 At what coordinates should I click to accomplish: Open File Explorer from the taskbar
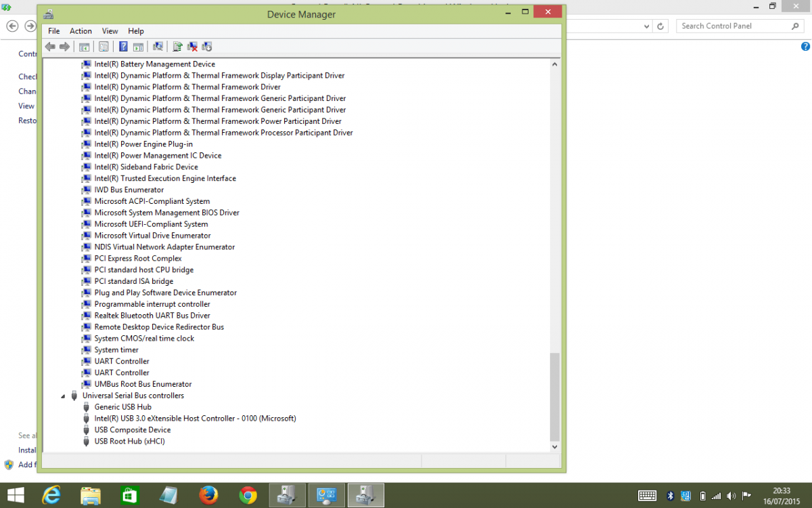[x=90, y=495]
